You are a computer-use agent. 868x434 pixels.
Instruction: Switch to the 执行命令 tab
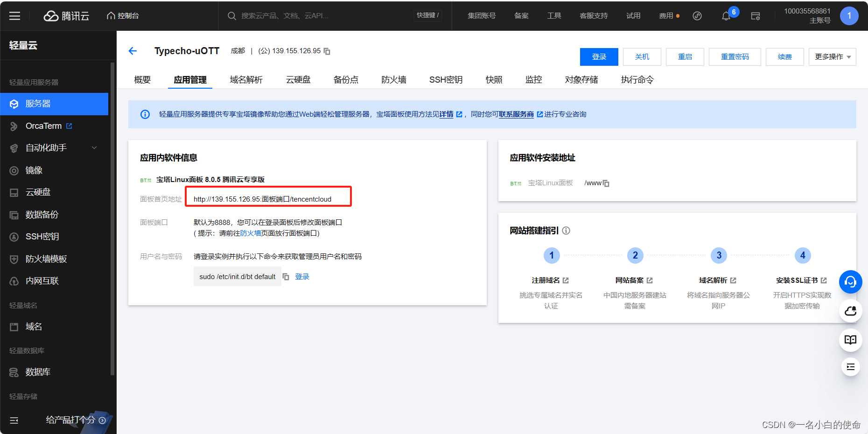pyautogui.click(x=637, y=80)
